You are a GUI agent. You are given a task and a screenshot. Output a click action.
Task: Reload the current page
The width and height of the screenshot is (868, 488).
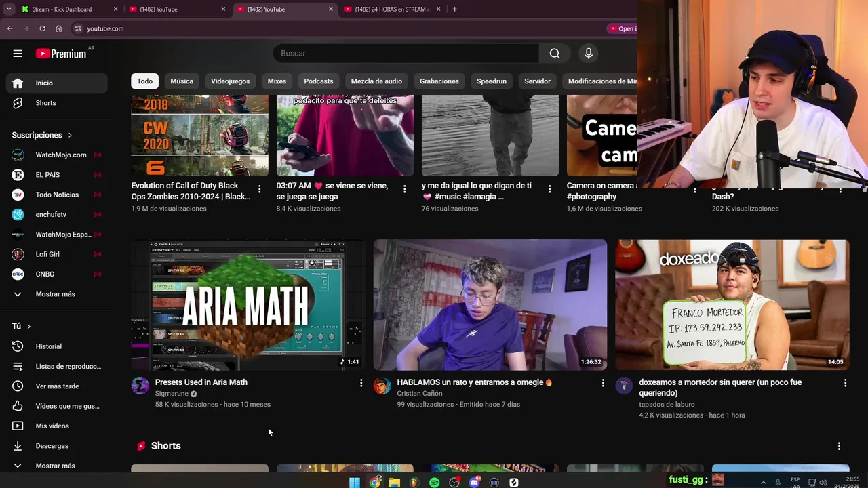[42, 28]
